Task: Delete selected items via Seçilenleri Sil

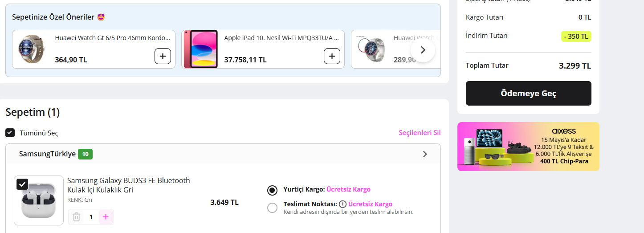Action: [x=420, y=133]
